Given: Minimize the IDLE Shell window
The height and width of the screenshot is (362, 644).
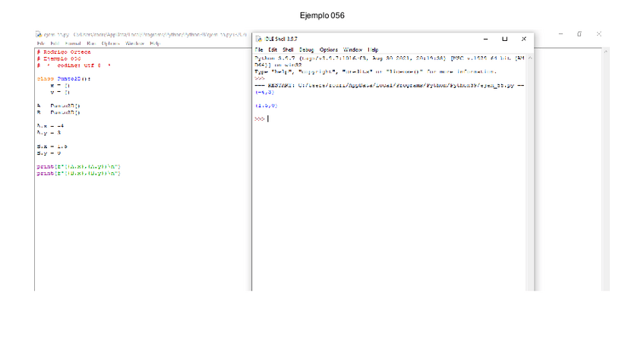Looking at the screenshot, I should tap(485, 39).
